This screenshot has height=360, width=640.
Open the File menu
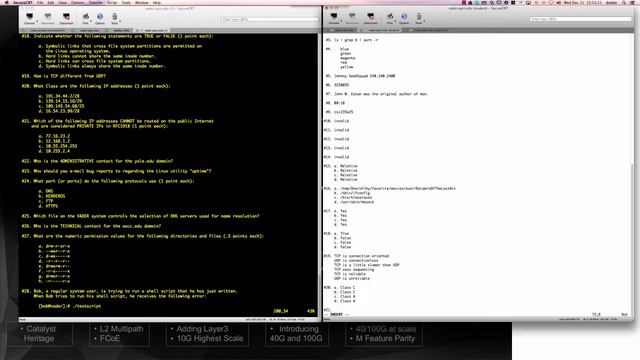(40, 2)
